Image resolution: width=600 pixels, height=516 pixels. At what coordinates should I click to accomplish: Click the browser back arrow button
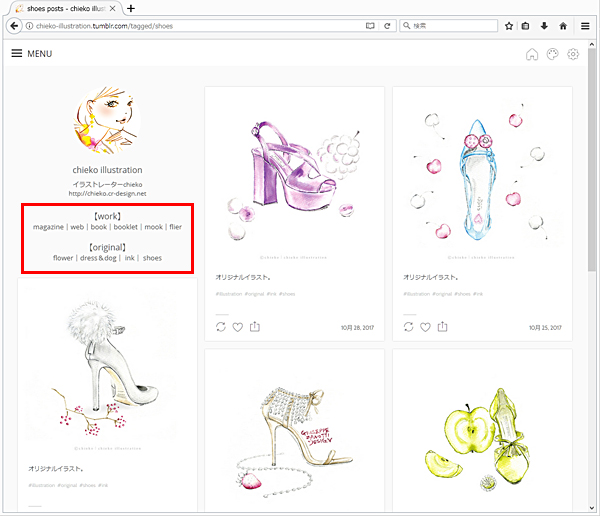point(14,26)
